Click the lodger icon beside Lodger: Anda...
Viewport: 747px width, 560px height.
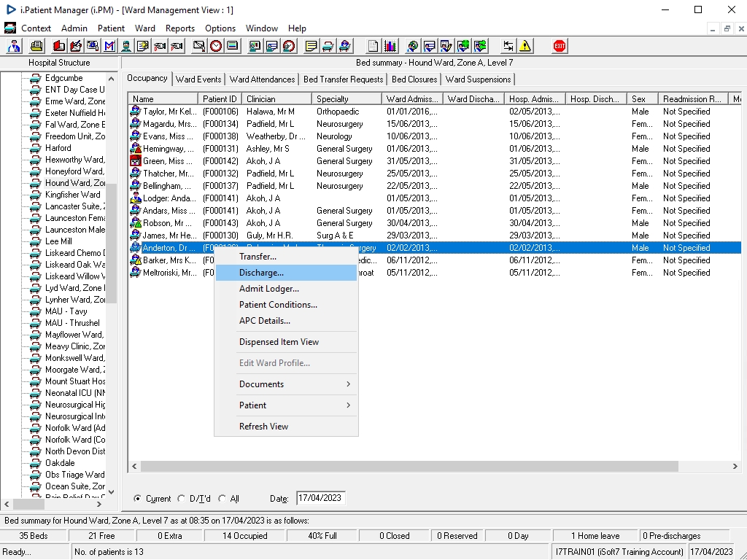pos(135,198)
